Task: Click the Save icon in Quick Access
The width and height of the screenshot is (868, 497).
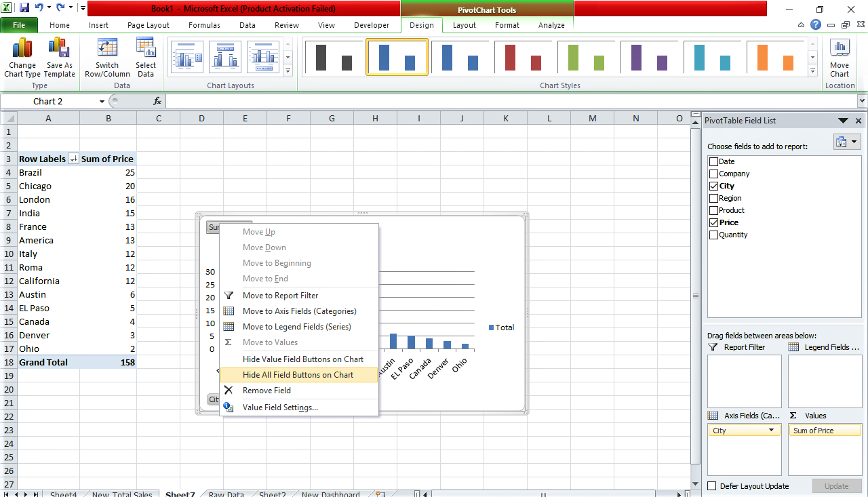Action: [x=24, y=8]
